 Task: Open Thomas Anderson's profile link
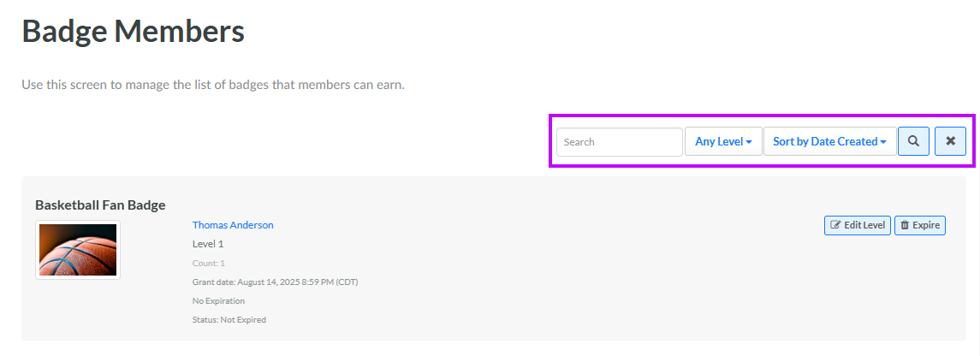[233, 225]
